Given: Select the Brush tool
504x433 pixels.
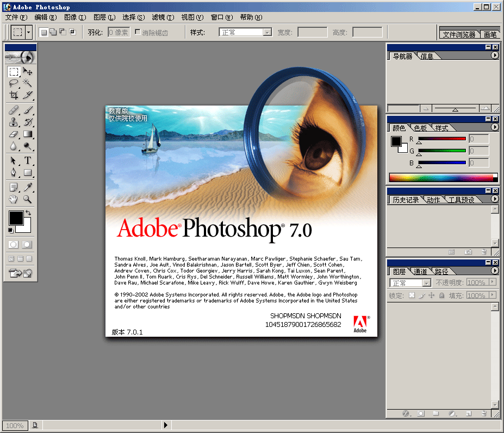Looking at the screenshot, I should coord(28,110).
